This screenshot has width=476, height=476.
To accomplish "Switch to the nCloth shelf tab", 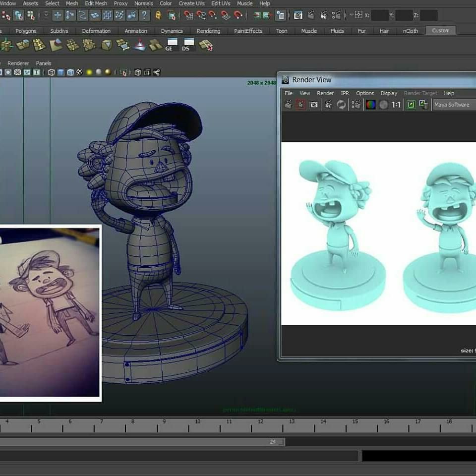I will click(411, 31).
